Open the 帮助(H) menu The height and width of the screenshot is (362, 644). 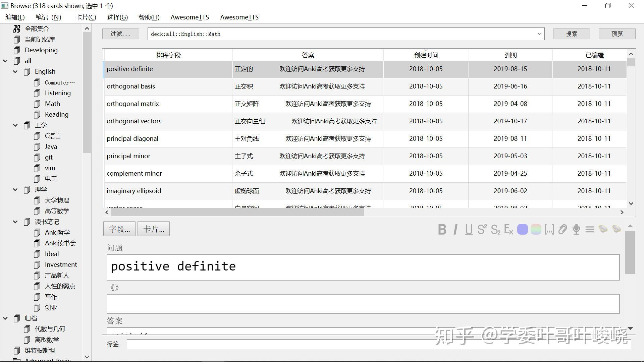point(149,17)
